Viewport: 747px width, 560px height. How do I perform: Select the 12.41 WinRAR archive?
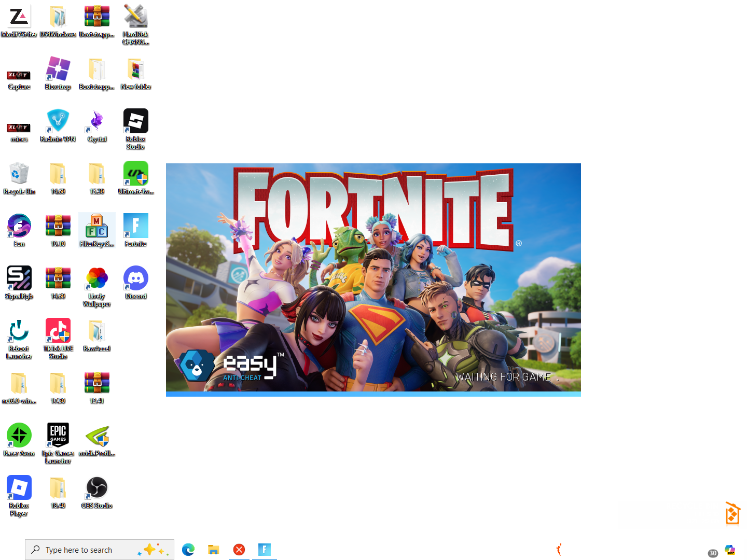97,387
